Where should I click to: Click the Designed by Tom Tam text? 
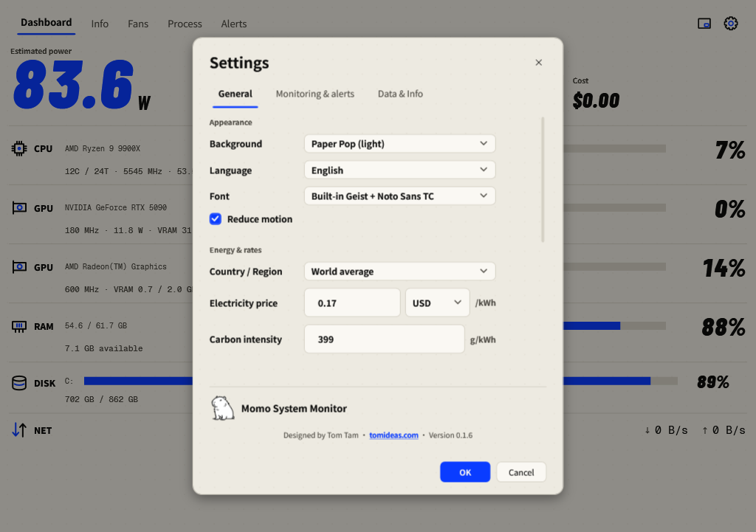[x=320, y=435]
